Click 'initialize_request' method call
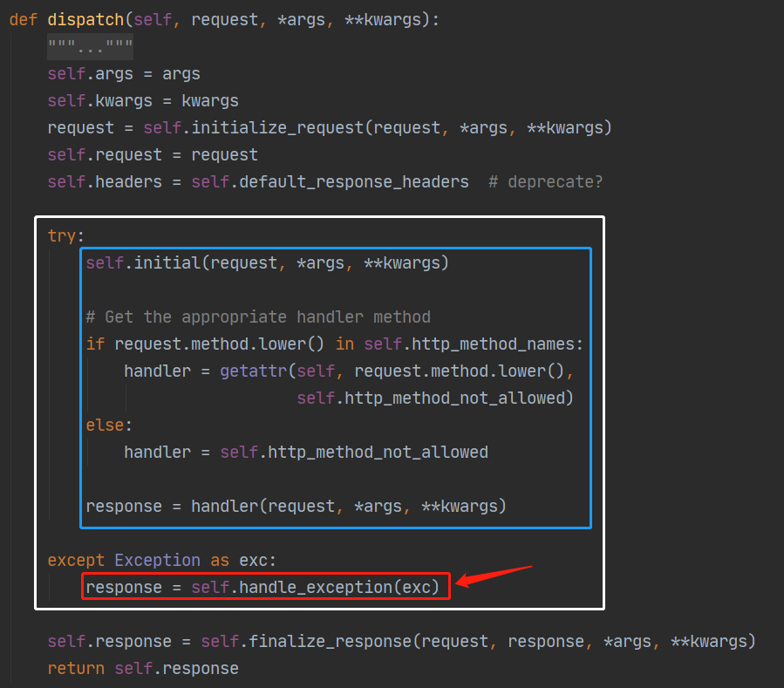This screenshot has height=688, width=784. coord(277,128)
